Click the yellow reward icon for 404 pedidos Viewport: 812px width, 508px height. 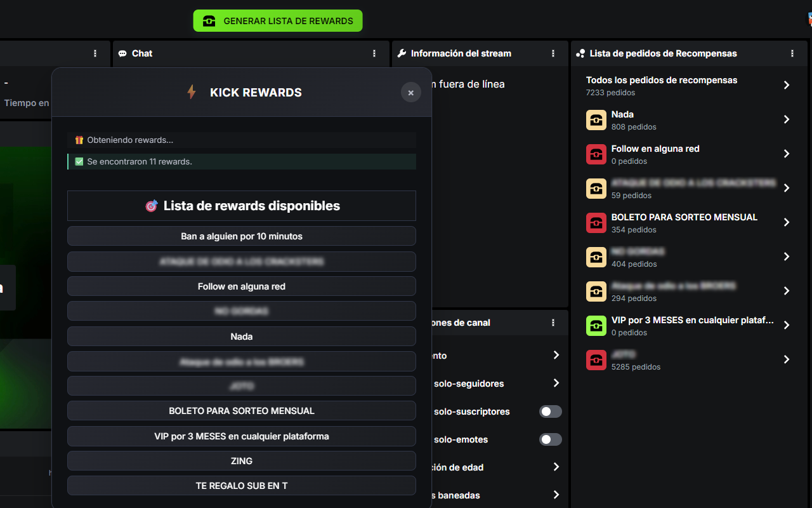(x=596, y=257)
